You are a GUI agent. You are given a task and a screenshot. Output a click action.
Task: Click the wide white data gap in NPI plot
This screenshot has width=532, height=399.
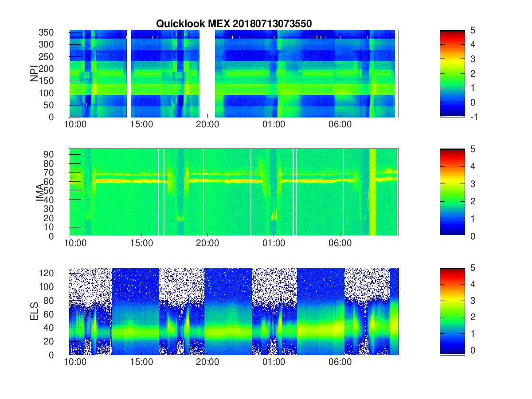pos(207,74)
